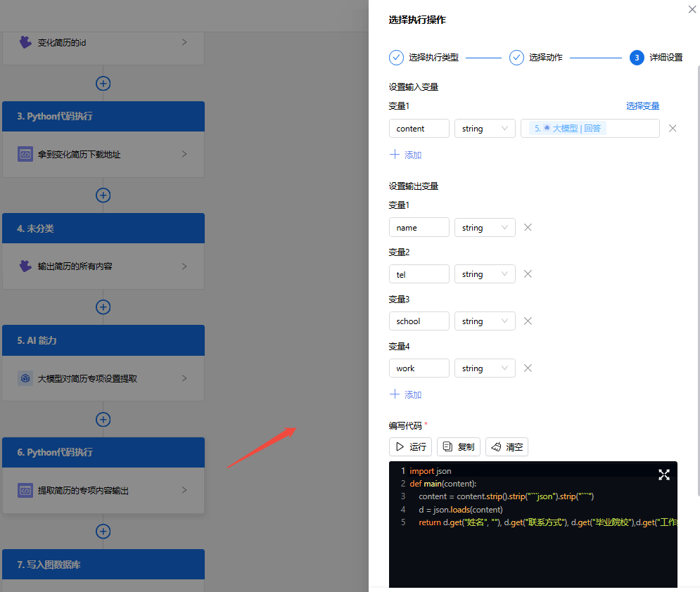The height and width of the screenshot is (592, 700).
Task: Open the type dropdown for the name variable
Action: pyautogui.click(x=485, y=228)
